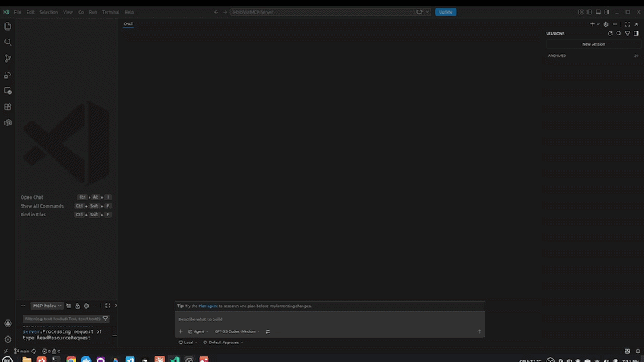
Task: Open the Source Control view
Action: [8, 58]
